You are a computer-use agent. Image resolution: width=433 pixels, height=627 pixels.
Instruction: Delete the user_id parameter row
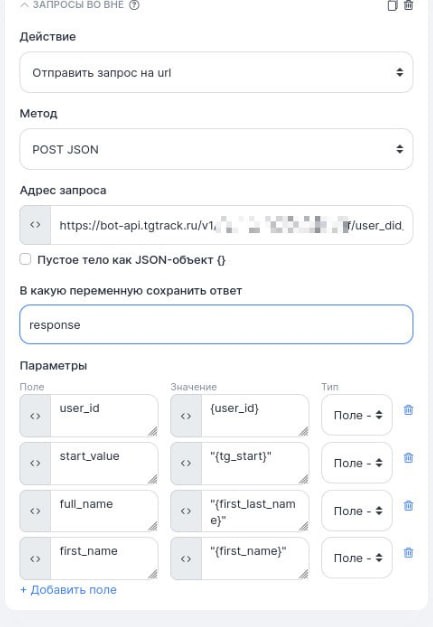click(x=408, y=410)
